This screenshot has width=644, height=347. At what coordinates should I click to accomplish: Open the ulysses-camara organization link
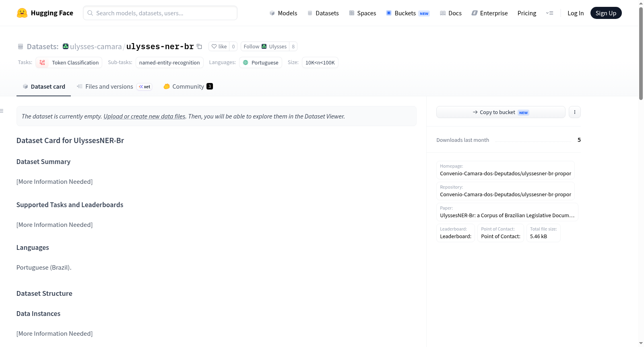(96, 46)
